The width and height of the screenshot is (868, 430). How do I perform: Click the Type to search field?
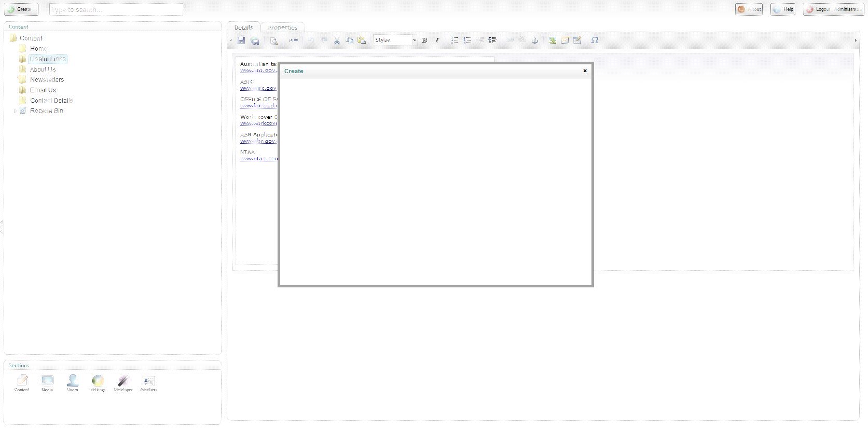point(116,10)
